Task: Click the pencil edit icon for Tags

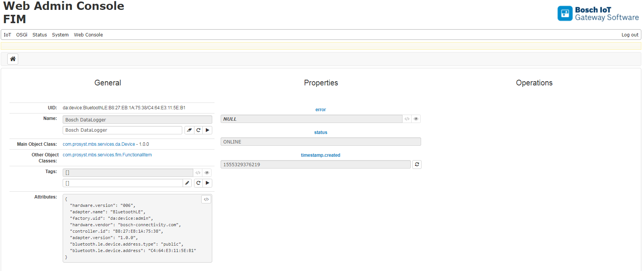Action: pos(187,183)
